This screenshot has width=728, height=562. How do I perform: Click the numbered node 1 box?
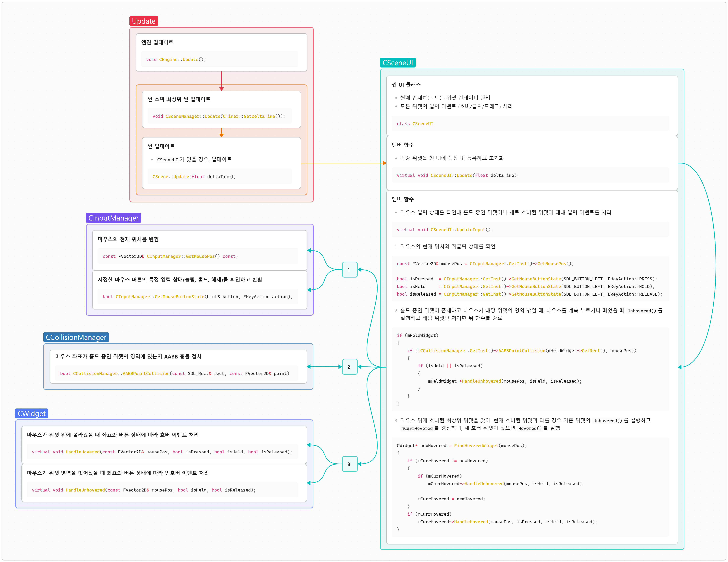[x=349, y=270]
